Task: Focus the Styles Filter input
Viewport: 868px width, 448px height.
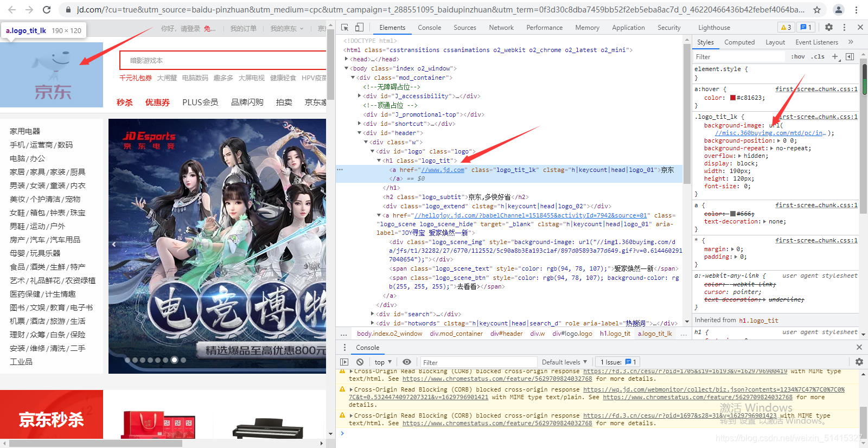Action: click(739, 56)
